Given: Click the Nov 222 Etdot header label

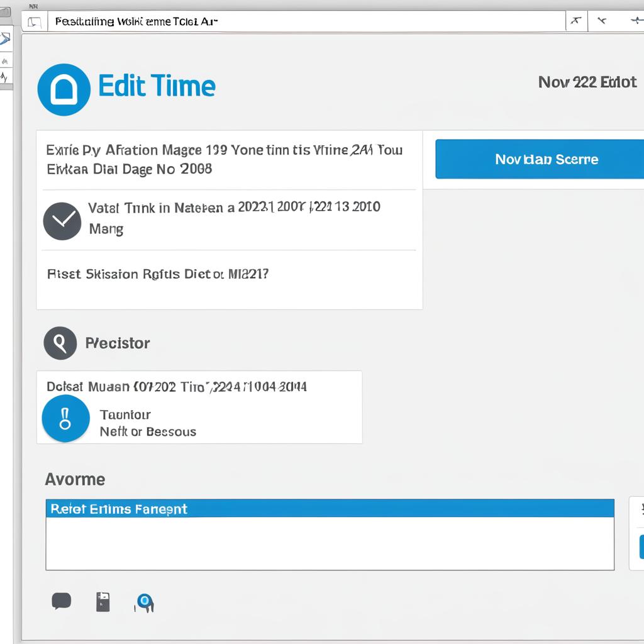Looking at the screenshot, I should tap(587, 82).
